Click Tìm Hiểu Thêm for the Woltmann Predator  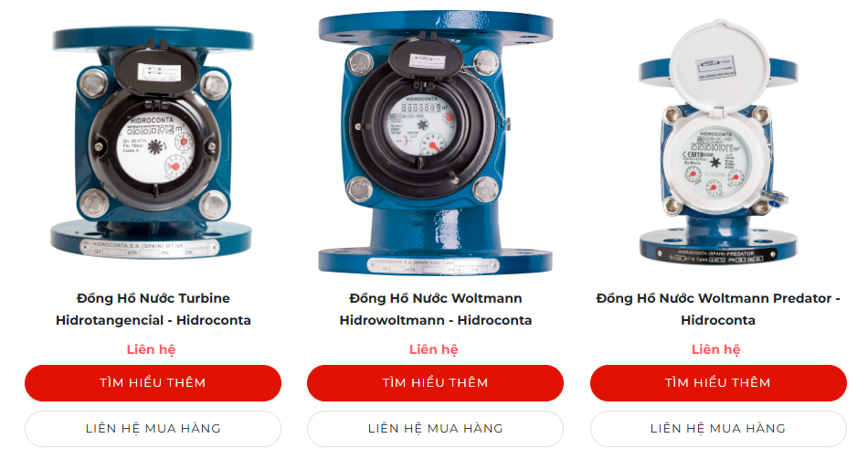[718, 383]
